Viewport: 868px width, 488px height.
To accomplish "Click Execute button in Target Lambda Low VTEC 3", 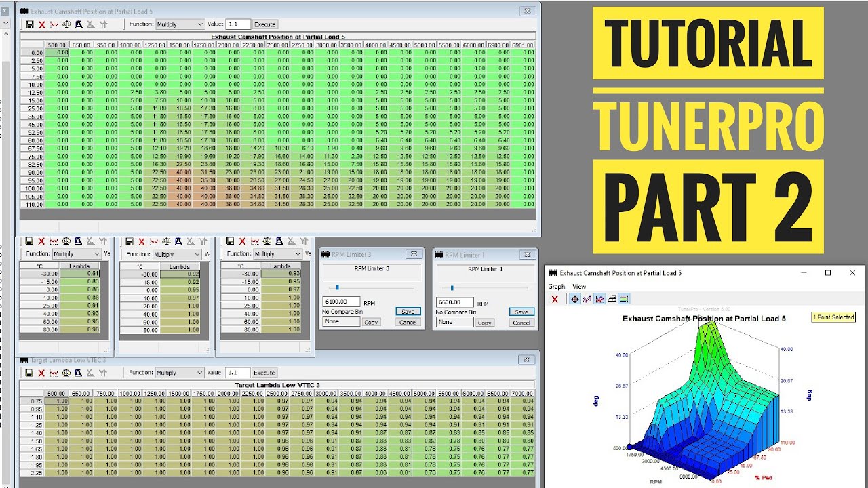I will point(264,373).
